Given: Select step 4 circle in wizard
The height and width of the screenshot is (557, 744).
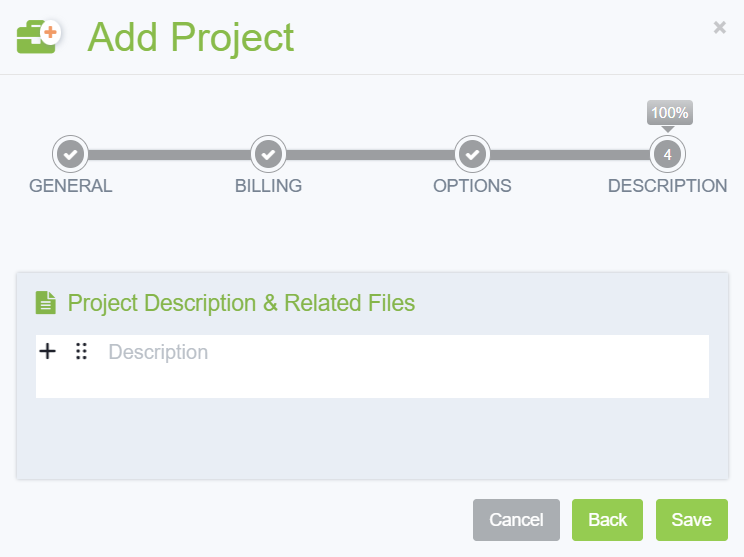Looking at the screenshot, I should tap(667, 154).
